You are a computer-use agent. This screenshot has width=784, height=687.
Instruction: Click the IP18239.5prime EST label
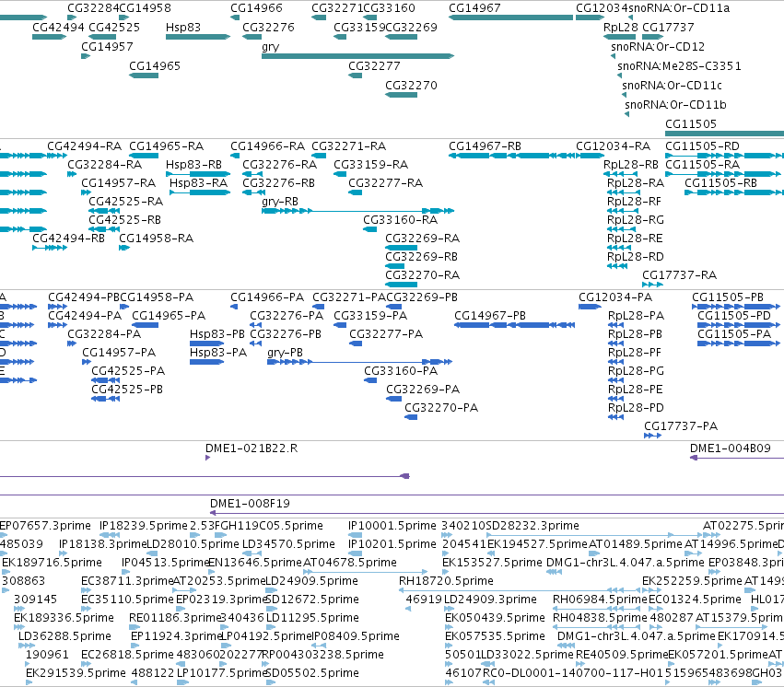click(x=143, y=526)
